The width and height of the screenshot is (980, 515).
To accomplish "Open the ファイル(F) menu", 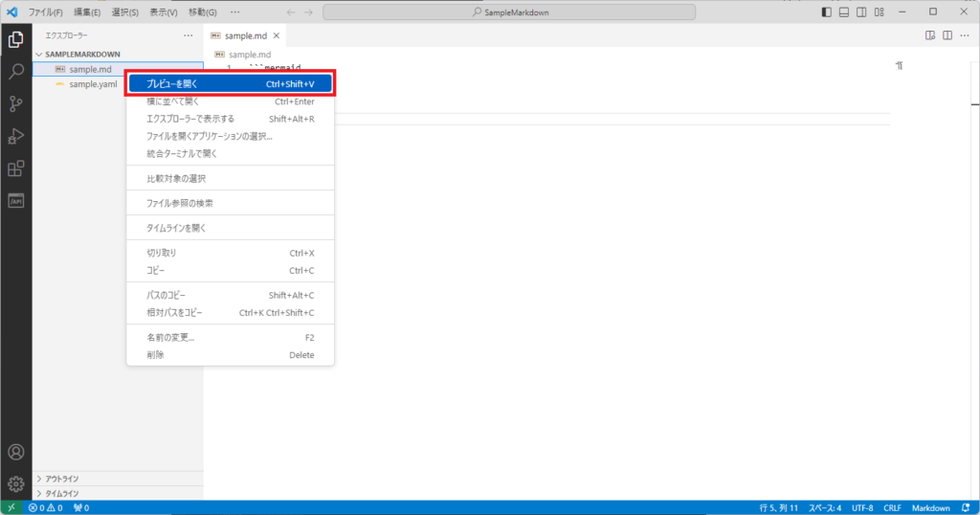I will [x=46, y=11].
